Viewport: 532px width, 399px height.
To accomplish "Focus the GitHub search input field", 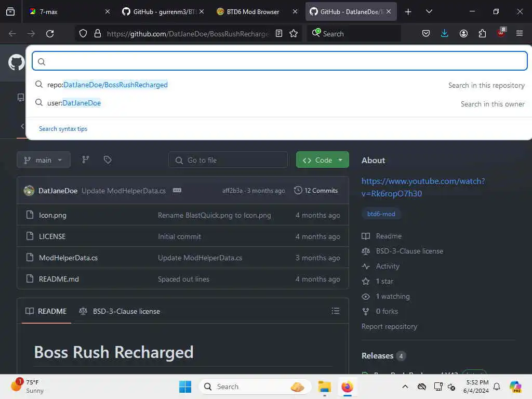I will pyautogui.click(x=280, y=61).
